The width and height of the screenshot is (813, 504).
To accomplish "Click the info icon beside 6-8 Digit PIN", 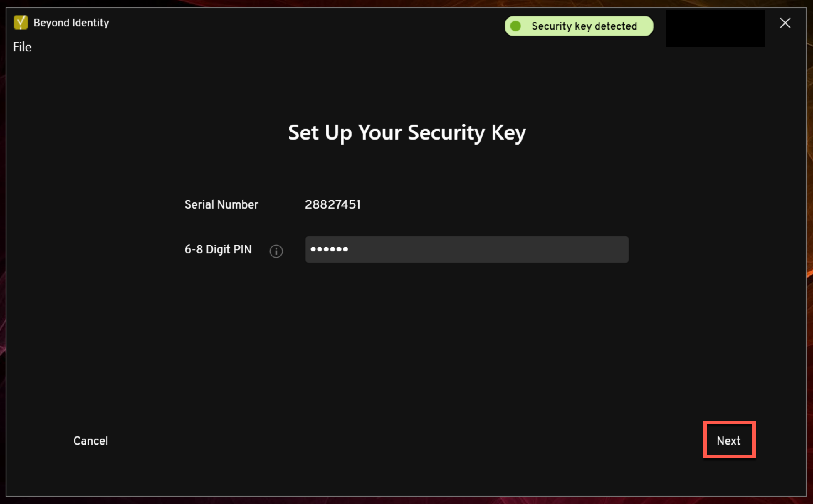I will click(276, 251).
